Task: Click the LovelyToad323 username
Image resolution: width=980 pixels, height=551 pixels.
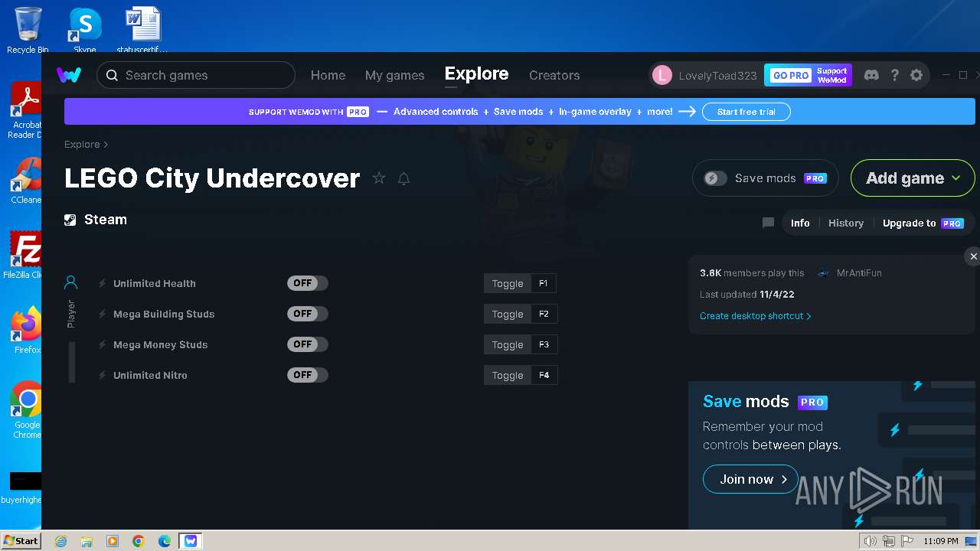Action: (717, 75)
